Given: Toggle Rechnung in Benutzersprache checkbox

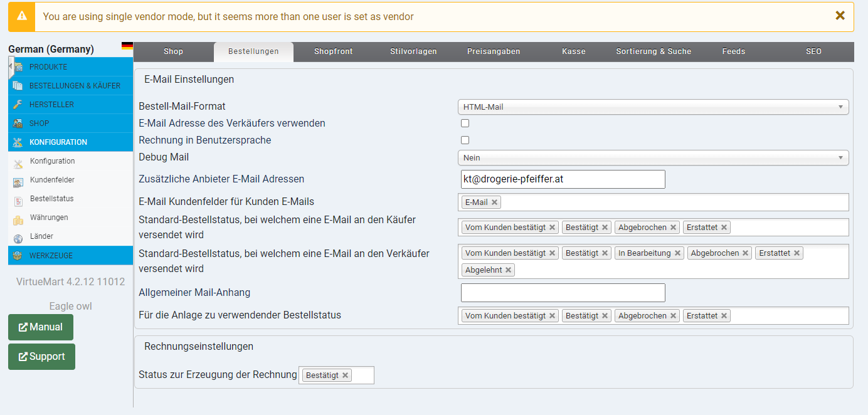Looking at the screenshot, I should click(465, 140).
